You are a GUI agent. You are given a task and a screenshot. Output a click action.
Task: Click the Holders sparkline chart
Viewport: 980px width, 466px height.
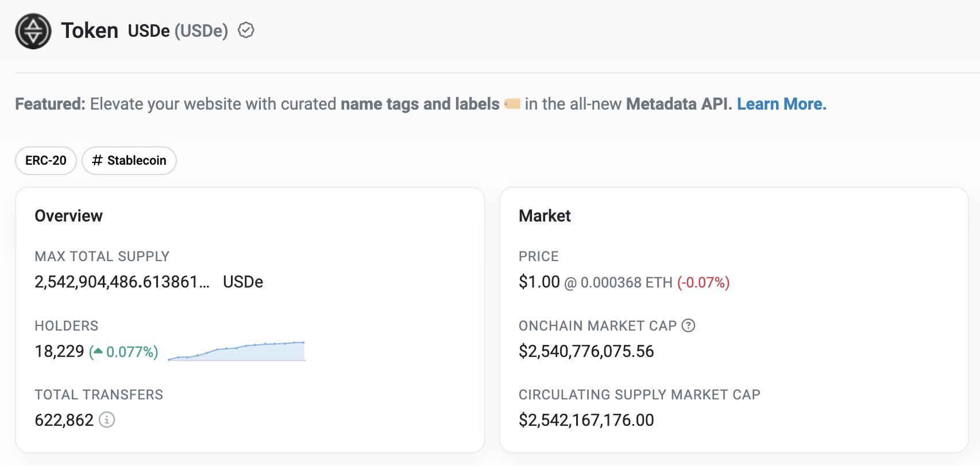tap(237, 351)
